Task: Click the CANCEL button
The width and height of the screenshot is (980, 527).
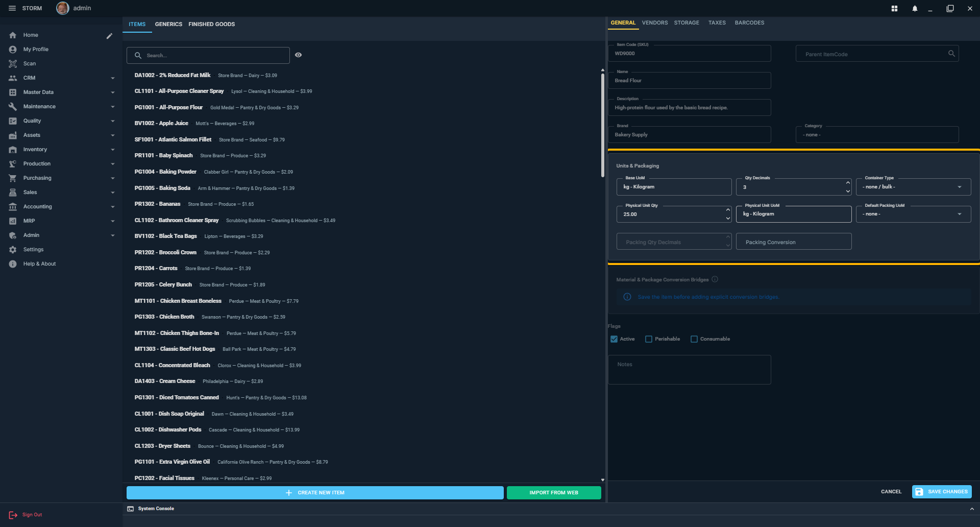Action: pyautogui.click(x=891, y=492)
